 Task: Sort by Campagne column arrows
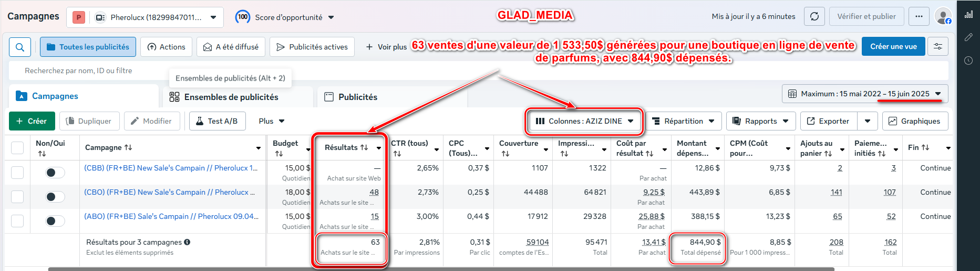tap(128, 147)
